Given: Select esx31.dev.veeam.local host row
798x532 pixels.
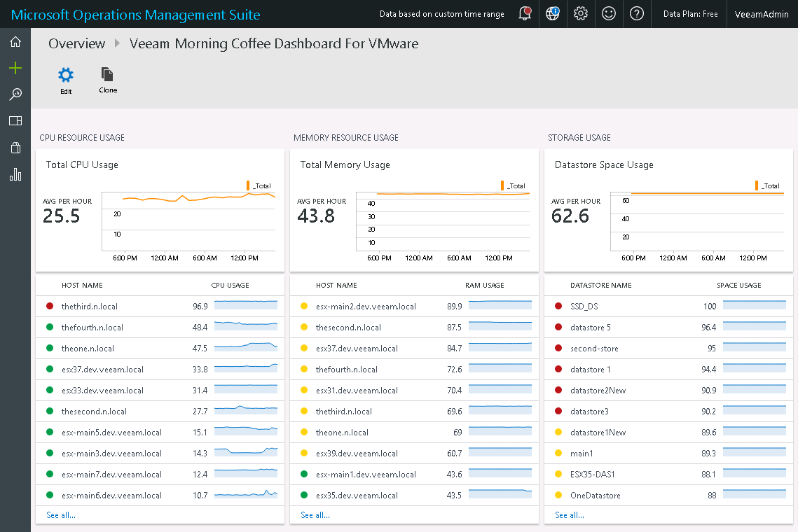Looking at the screenshot, I should click(414, 390).
